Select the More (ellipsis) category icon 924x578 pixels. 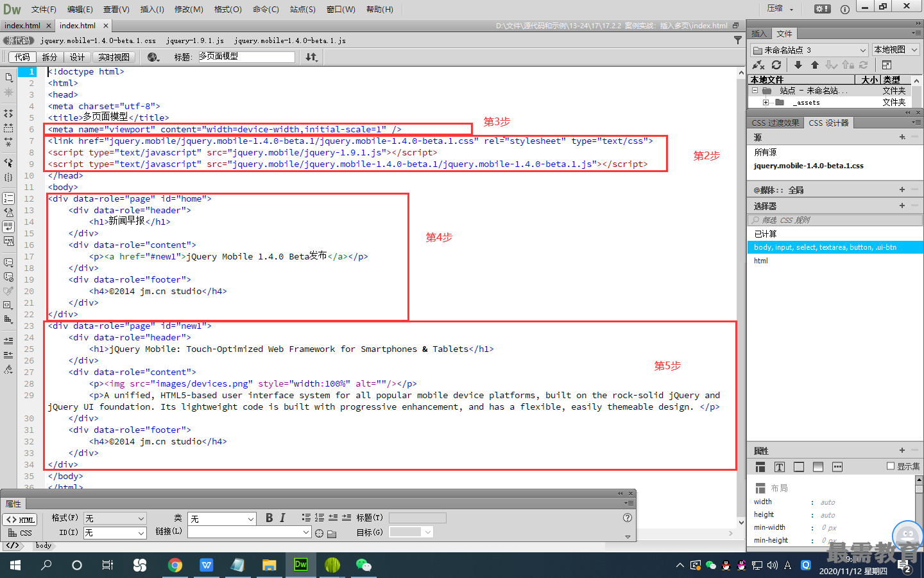pos(837,467)
